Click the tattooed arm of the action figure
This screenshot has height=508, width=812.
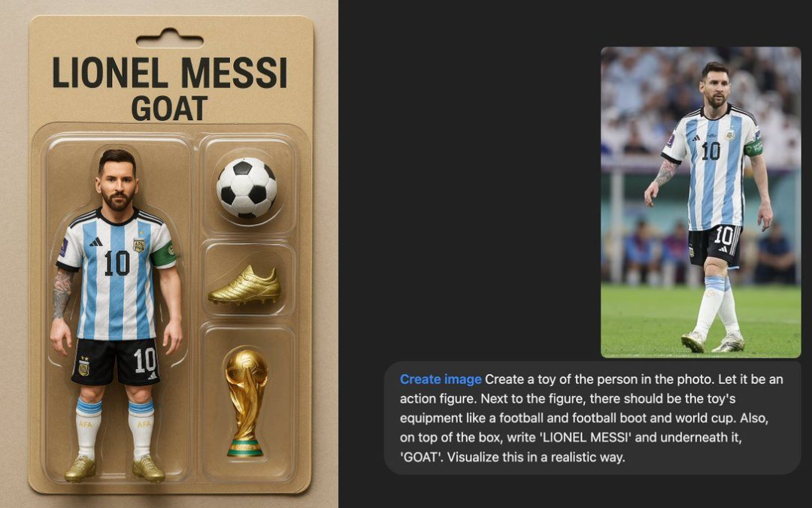click(62, 294)
